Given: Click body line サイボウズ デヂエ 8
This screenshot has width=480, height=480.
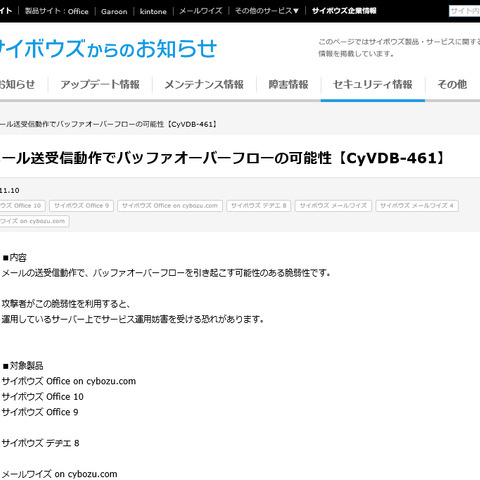Looking at the screenshot, I should [41, 443].
